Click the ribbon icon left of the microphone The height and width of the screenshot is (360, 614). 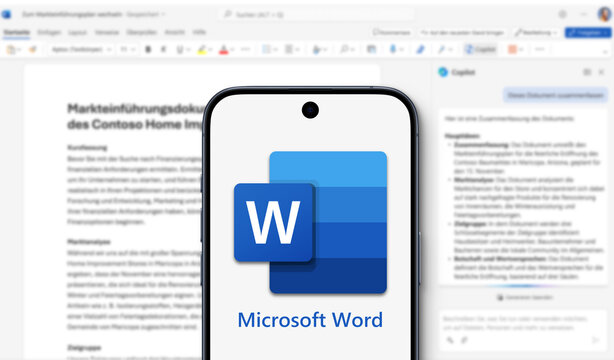pyautogui.click(x=371, y=49)
